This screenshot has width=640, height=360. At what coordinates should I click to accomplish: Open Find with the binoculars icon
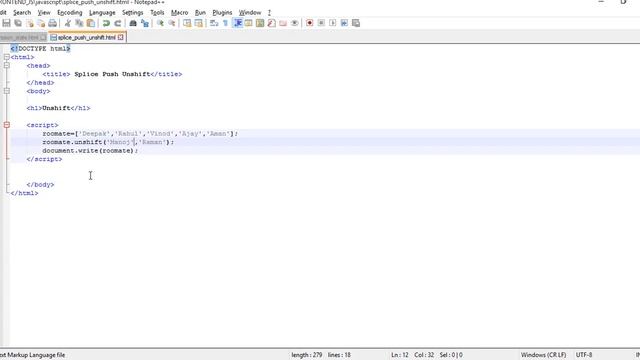[x=133, y=23]
